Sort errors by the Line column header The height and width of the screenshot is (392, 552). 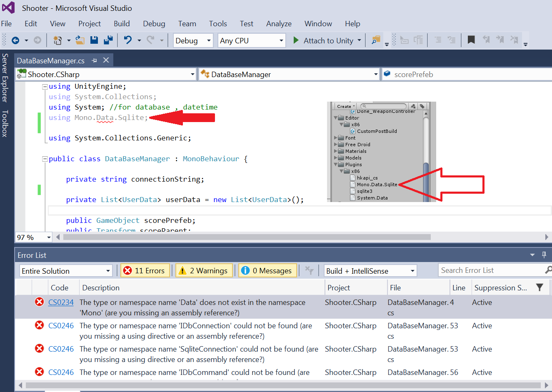point(460,287)
